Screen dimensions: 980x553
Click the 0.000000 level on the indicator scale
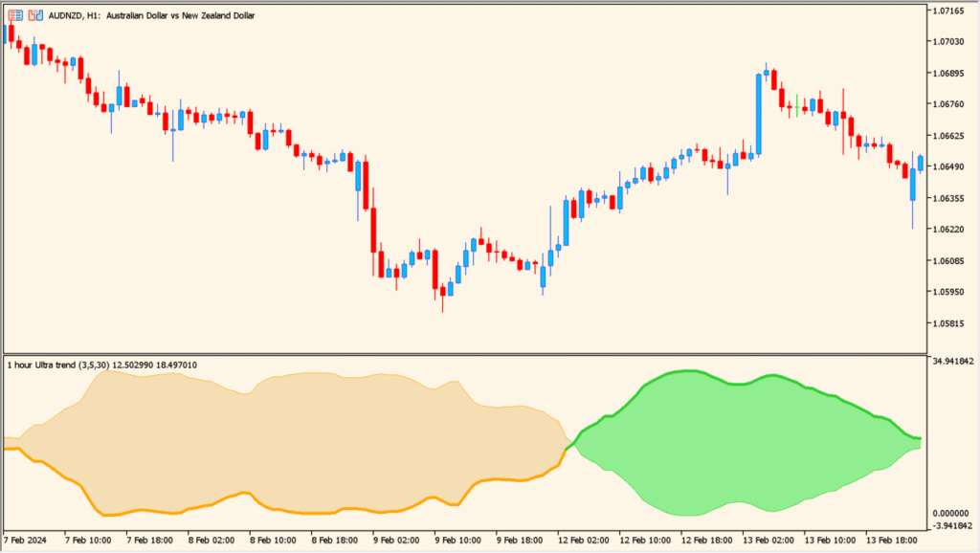coord(950,513)
